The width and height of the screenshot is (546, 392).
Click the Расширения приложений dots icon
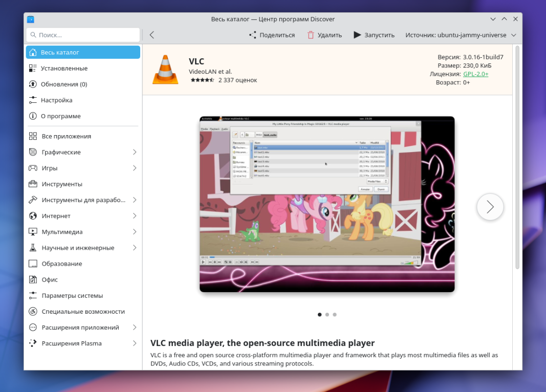(33, 327)
